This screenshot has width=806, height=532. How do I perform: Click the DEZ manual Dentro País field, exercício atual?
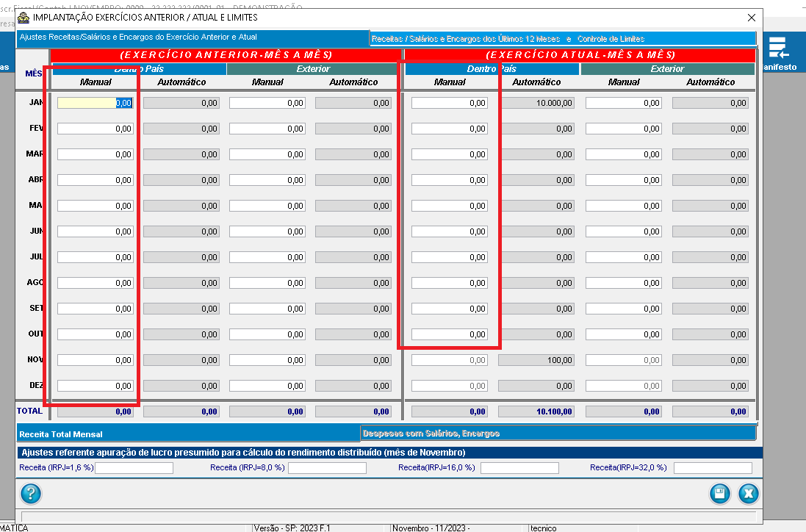pos(450,386)
